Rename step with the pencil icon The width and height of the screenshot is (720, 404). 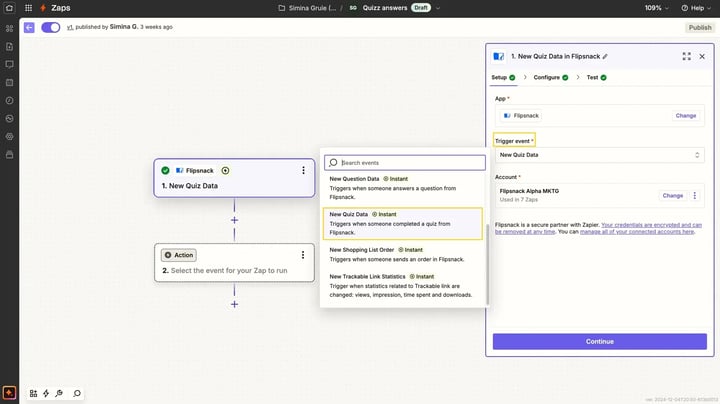(605, 56)
